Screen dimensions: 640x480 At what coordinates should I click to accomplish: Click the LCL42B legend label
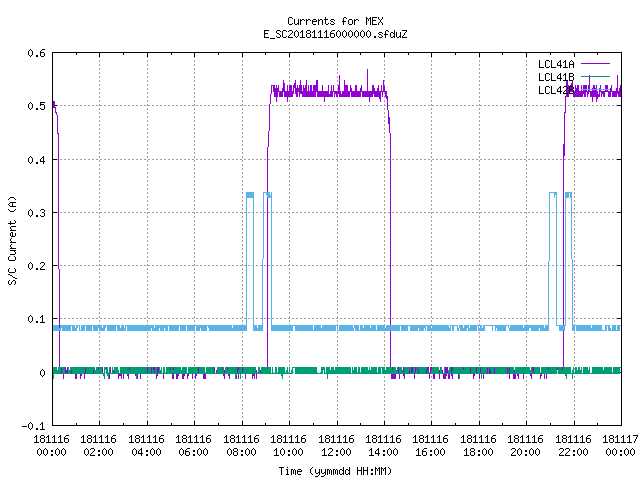click(x=556, y=90)
